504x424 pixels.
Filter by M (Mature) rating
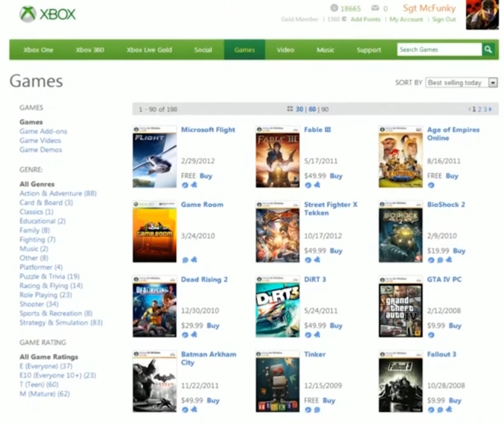point(45,394)
